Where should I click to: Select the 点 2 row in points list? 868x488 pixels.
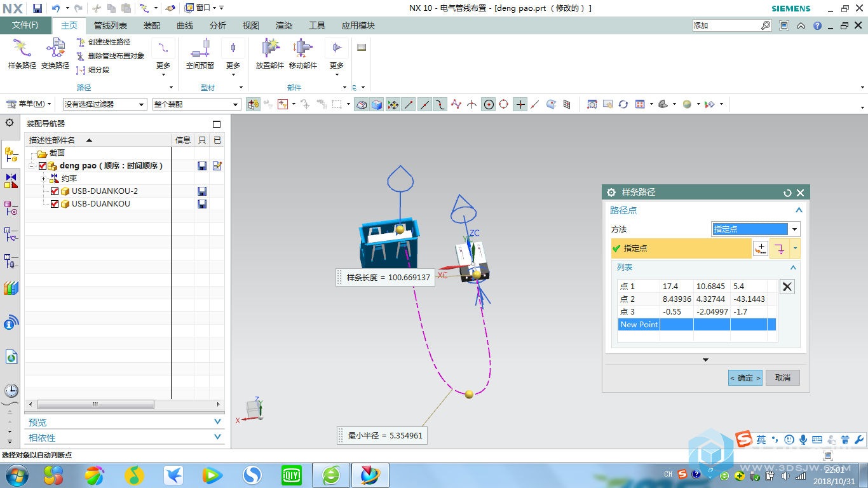point(697,299)
